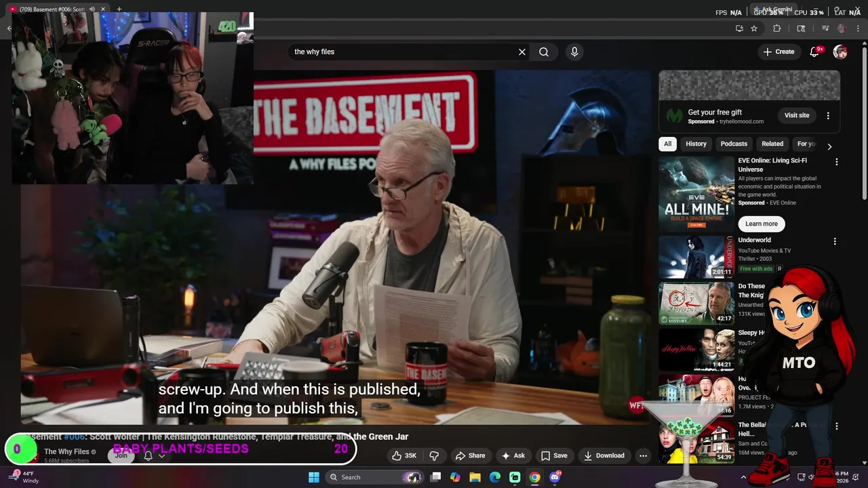Click Visit site on sponsored ad
868x488 pixels.
797,115
